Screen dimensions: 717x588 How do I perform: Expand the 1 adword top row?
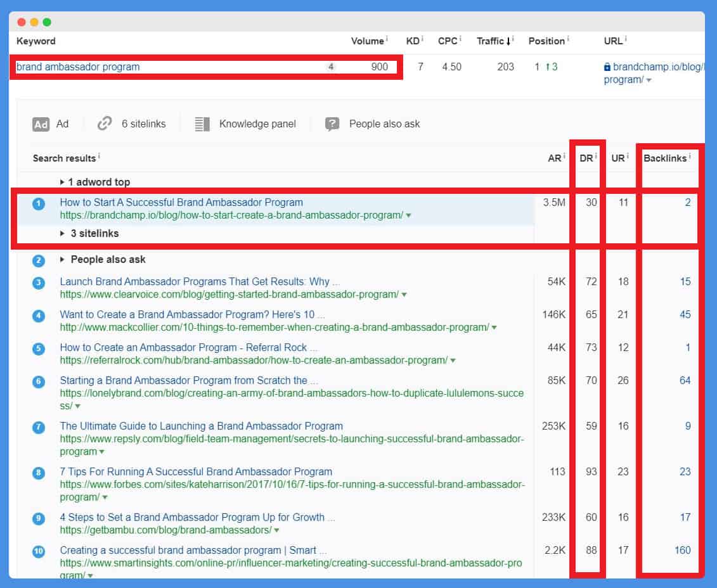tap(62, 182)
